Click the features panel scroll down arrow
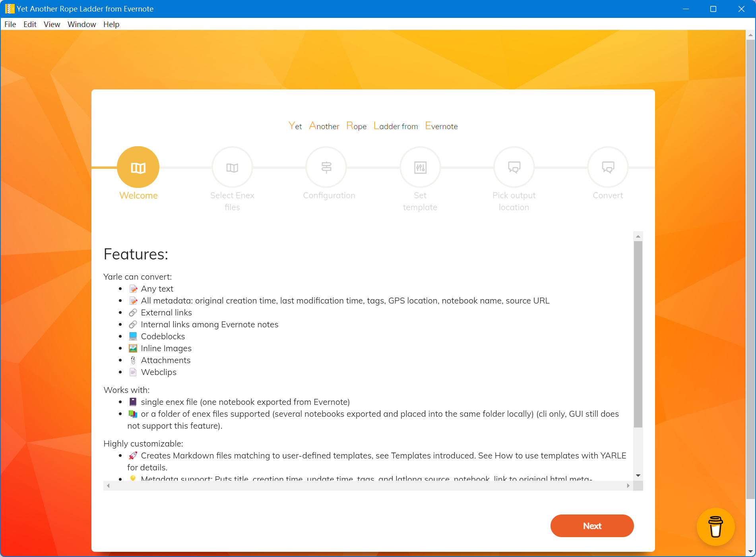 coord(638,476)
